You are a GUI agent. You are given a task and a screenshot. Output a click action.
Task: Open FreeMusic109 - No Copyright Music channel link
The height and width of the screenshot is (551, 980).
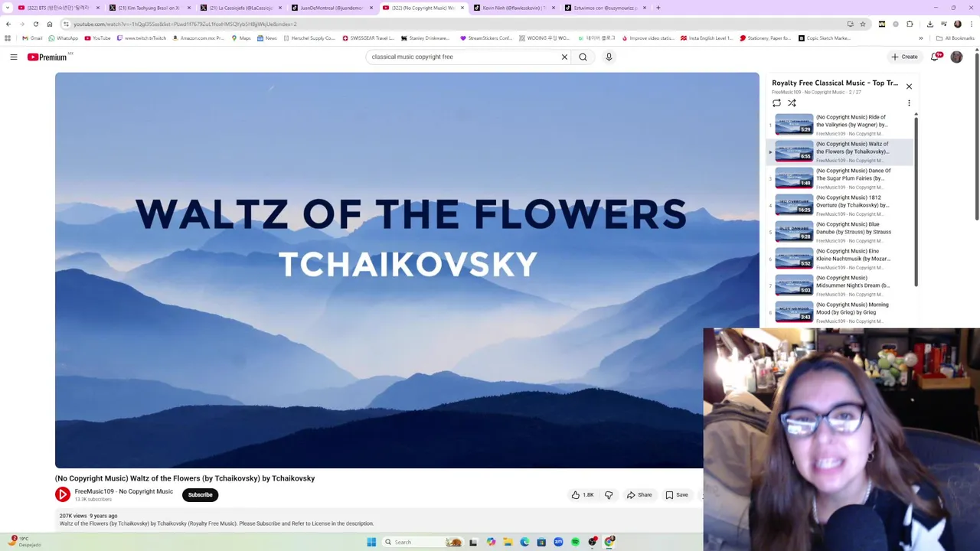pos(124,491)
